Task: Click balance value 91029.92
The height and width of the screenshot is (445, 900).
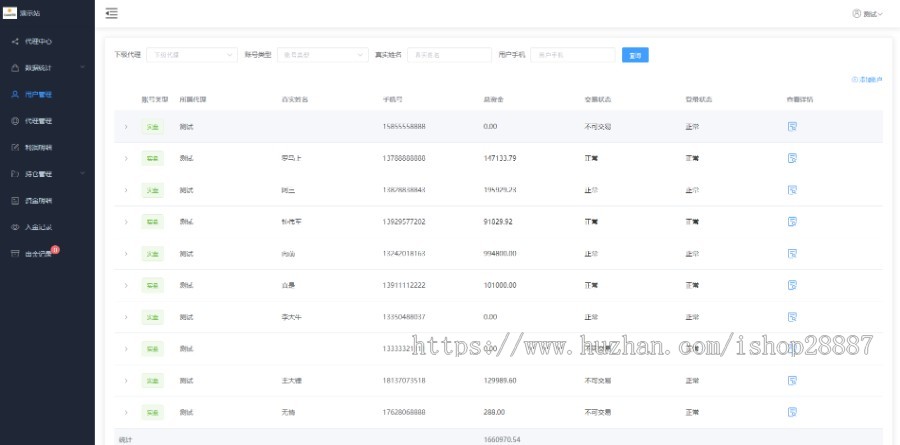Action: click(x=498, y=222)
